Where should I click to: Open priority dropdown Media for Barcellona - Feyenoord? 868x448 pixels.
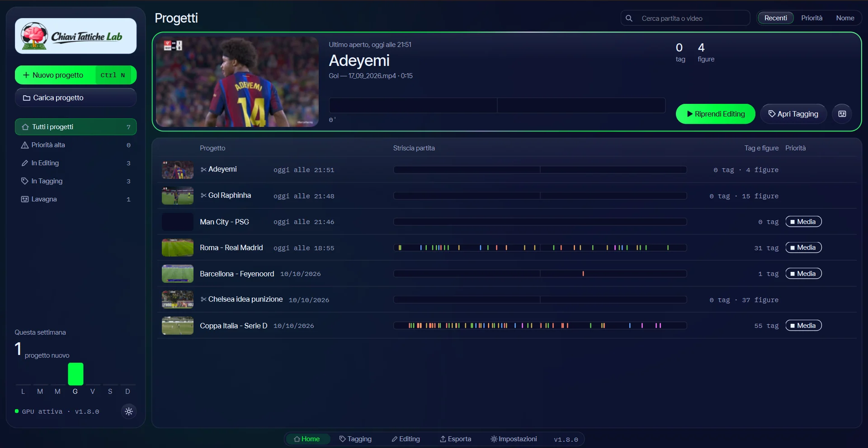803,274
